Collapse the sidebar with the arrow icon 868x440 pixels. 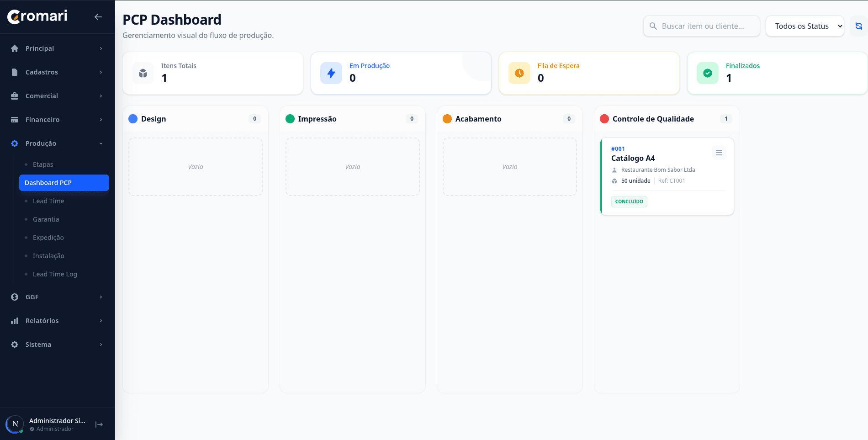click(x=98, y=16)
